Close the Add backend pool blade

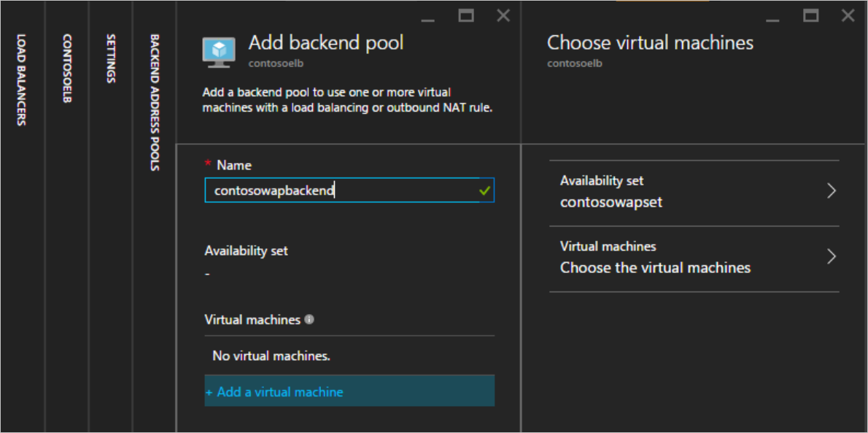coord(503,15)
